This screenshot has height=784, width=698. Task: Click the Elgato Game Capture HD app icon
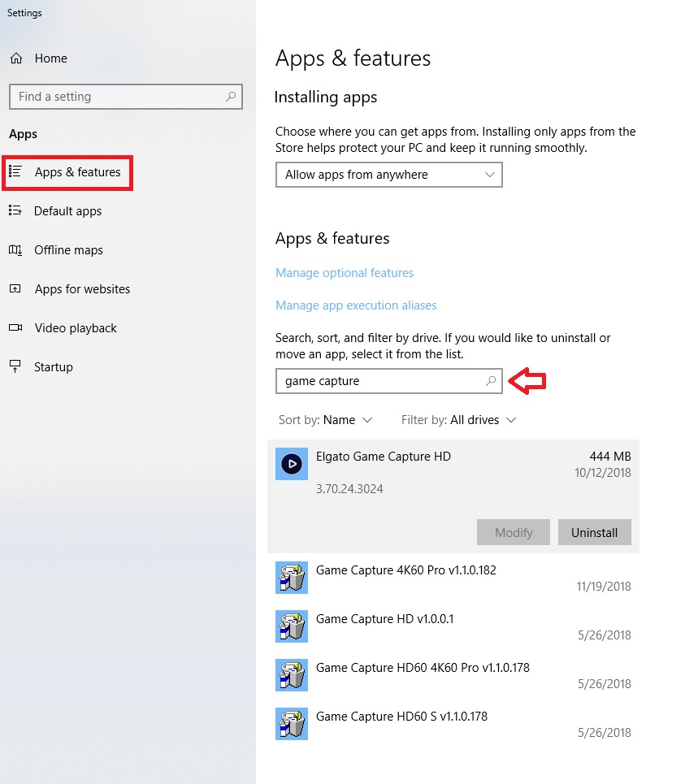tap(291, 464)
